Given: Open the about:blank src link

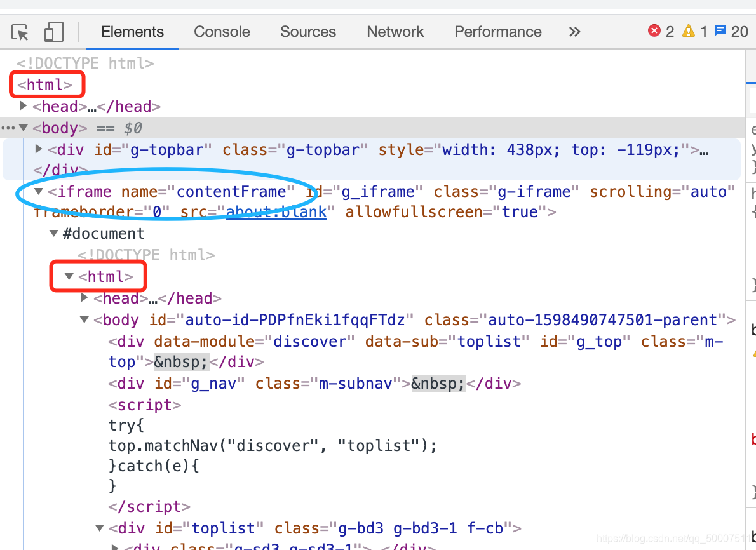Looking at the screenshot, I should (x=276, y=212).
